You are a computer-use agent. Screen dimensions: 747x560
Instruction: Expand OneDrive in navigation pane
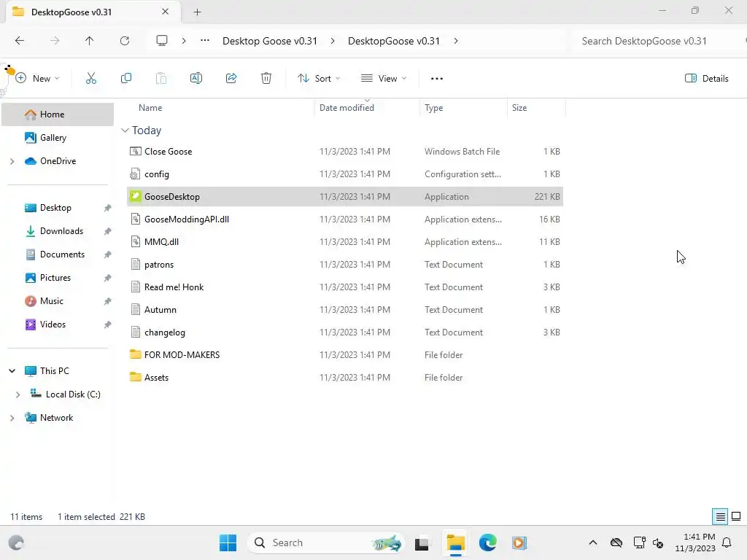[x=12, y=161]
